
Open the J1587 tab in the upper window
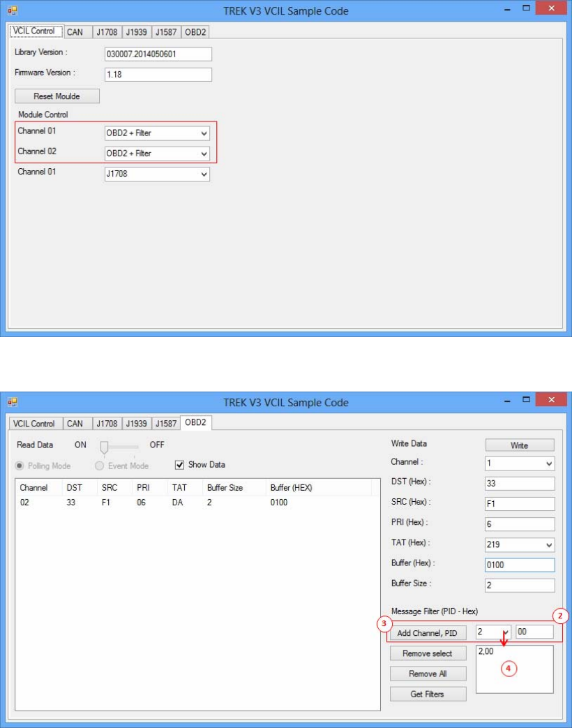click(x=166, y=32)
